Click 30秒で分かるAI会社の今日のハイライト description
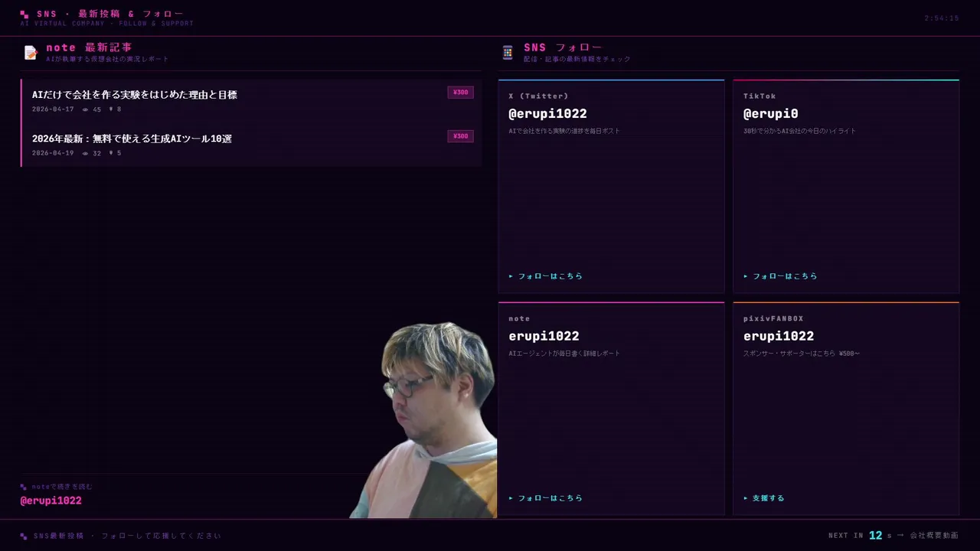This screenshot has width=980, height=551. tap(799, 131)
